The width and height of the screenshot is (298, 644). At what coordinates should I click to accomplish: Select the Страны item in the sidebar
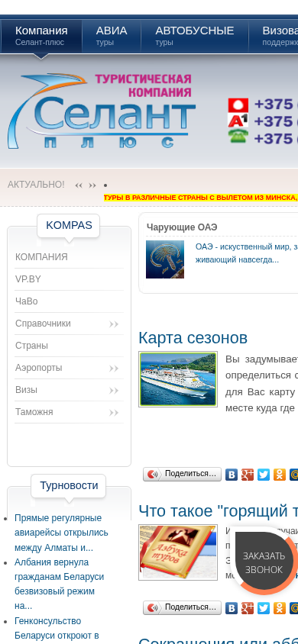[69, 346]
